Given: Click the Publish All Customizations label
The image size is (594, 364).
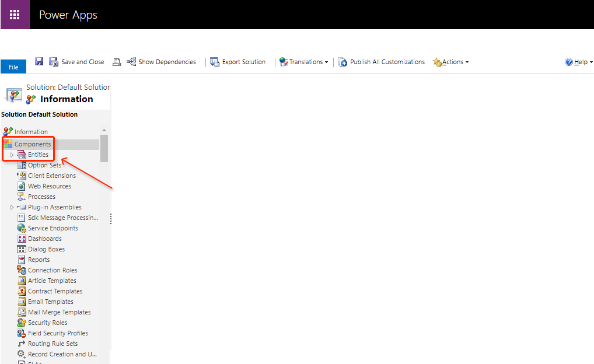Looking at the screenshot, I should (387, 62).
